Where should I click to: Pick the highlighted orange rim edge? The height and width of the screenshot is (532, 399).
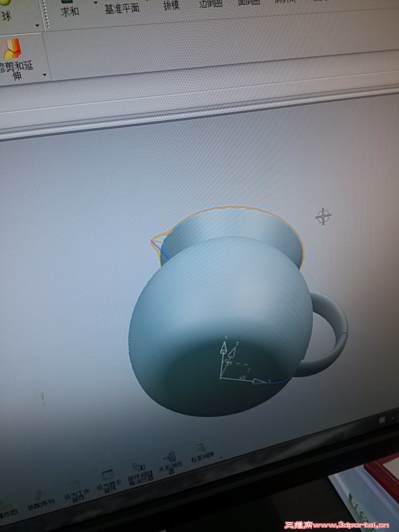237,207
